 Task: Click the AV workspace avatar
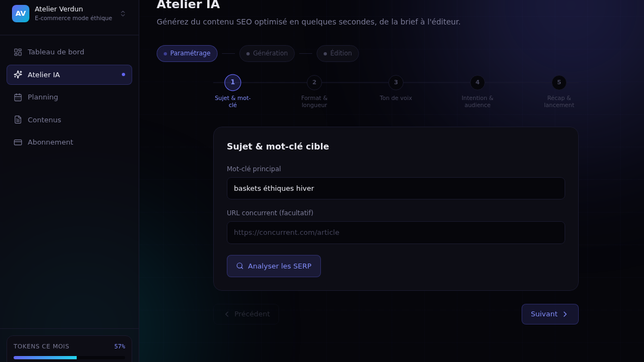point(21,14)
